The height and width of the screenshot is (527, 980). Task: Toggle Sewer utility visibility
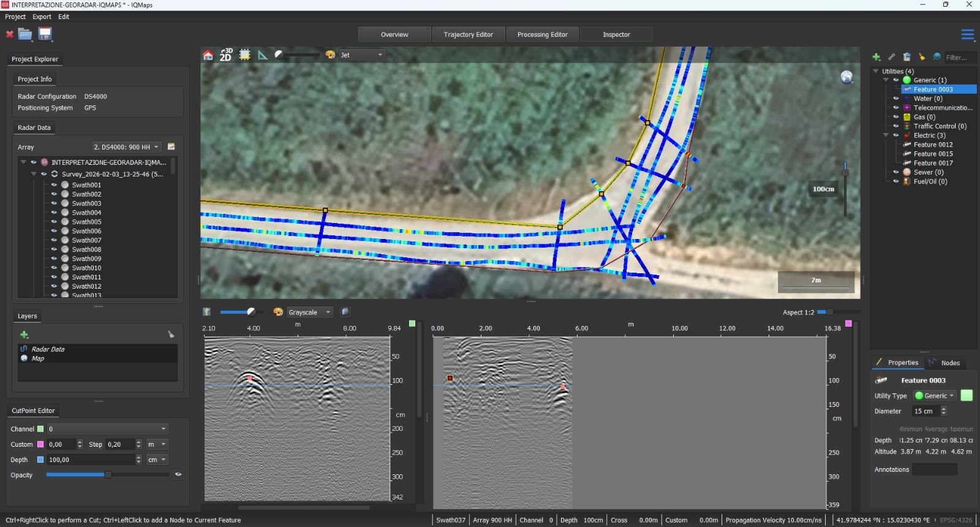[x=896, y=172]
